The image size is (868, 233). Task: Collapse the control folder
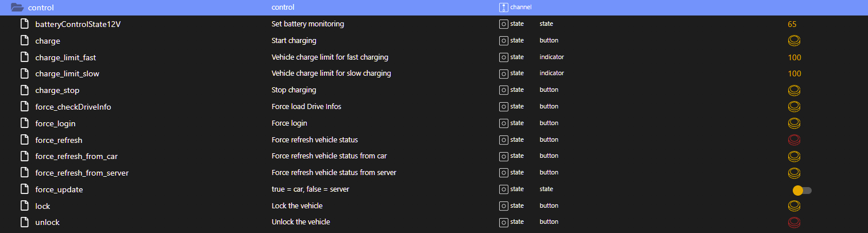point(17,7)
